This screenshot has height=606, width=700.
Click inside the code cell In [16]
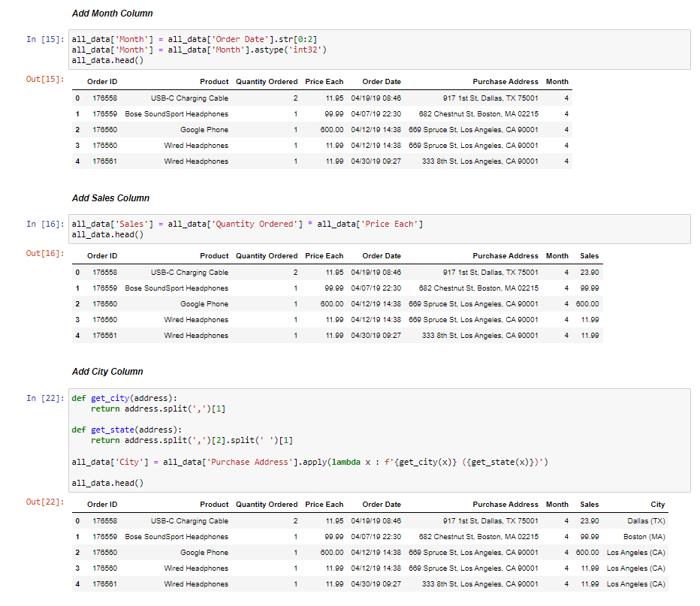[225, 223]
